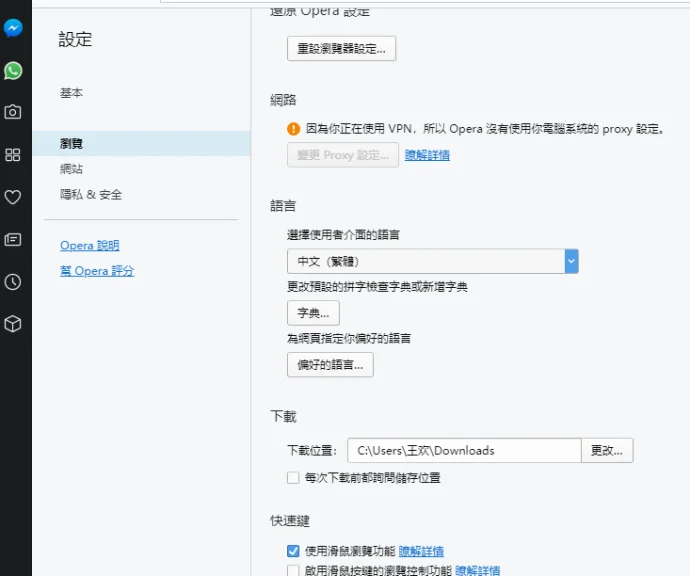Click the download location path field

click(x=464, y=451)
